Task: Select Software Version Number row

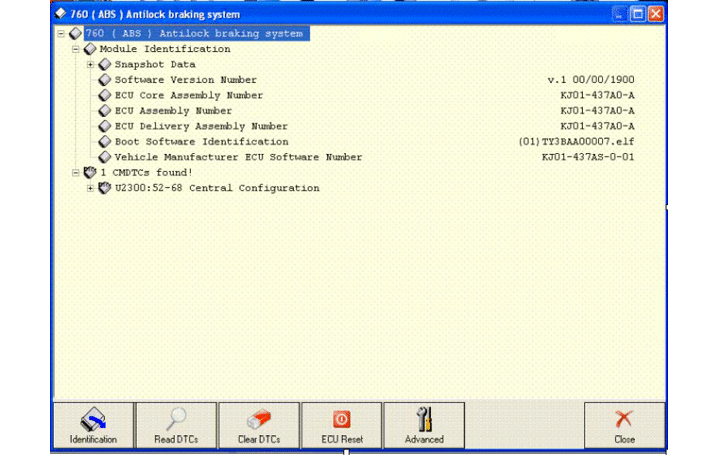Action: [185, 80]
